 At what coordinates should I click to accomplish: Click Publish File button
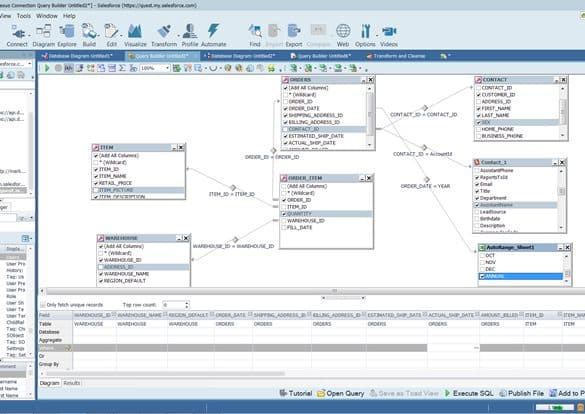coord(522,393)
